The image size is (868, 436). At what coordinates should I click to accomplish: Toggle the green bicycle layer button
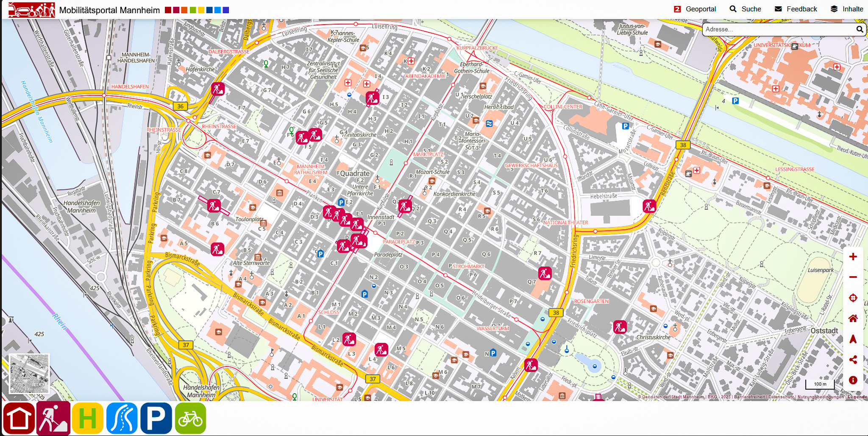point(190,418)
